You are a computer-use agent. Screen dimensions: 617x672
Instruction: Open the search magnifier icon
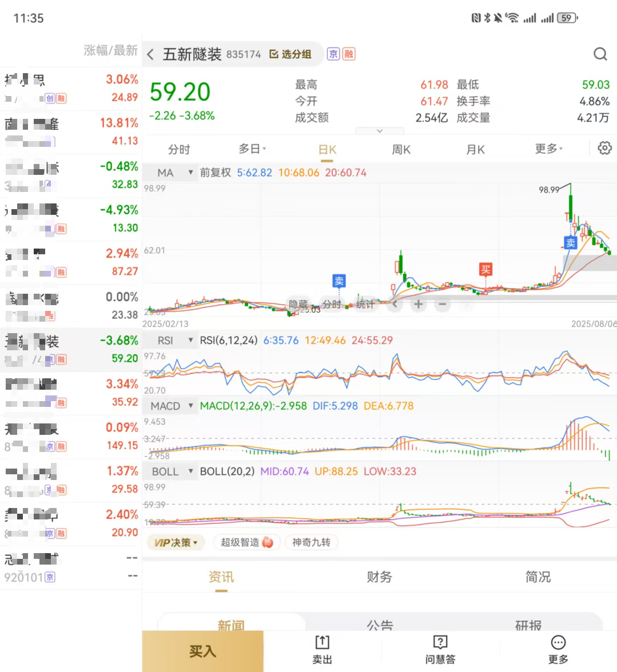point(600,54)
